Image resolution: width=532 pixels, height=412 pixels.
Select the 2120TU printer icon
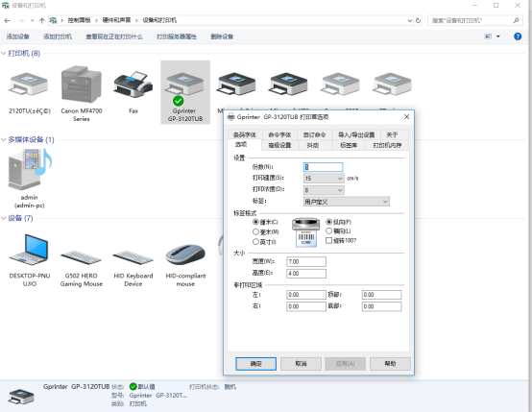pyautogui.click(x=29, y=85)
